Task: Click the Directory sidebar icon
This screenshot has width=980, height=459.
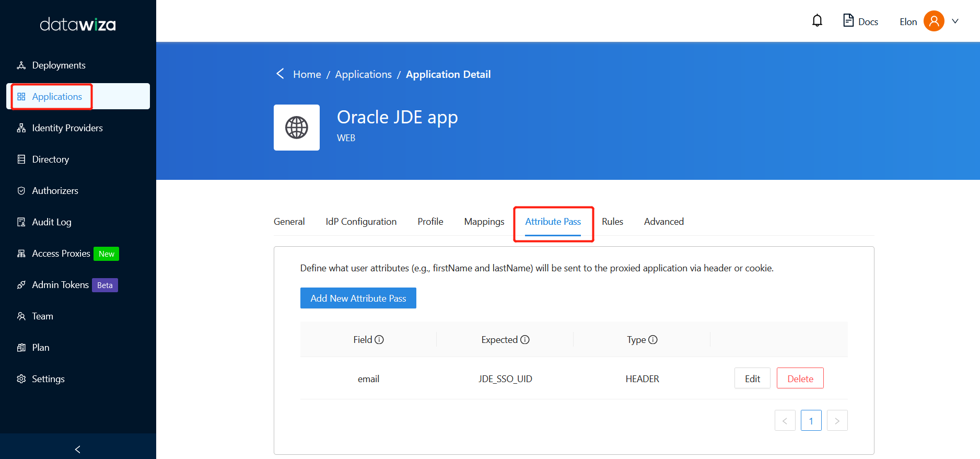Action: [21, 159]
